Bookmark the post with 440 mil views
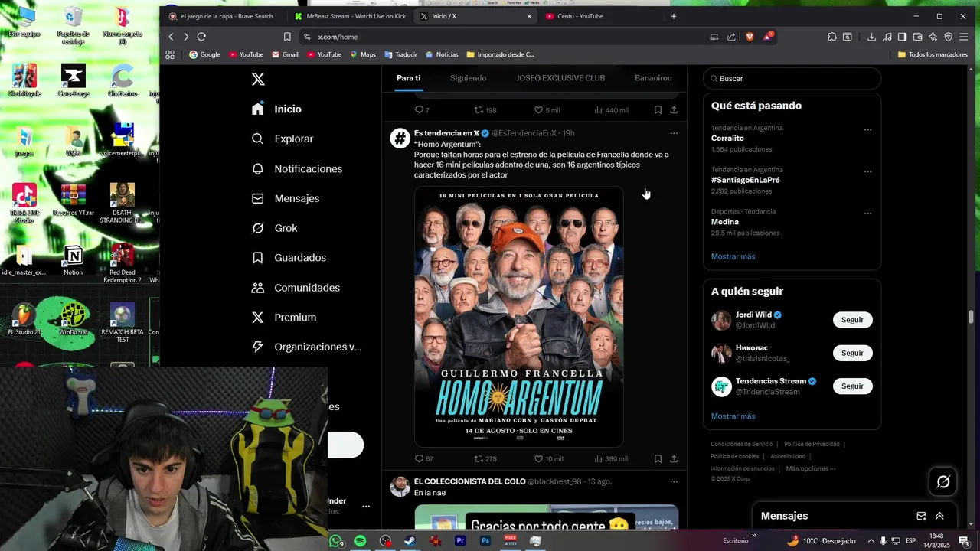This screenshot has height=551, width=980. click(x=658, y=110)
